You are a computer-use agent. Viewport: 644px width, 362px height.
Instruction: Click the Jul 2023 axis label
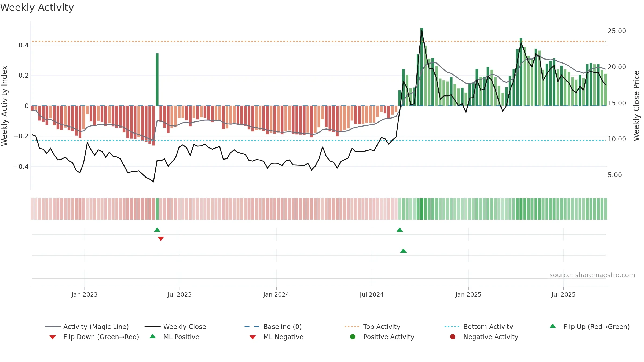pyautogui.click(x=180, y=294)
